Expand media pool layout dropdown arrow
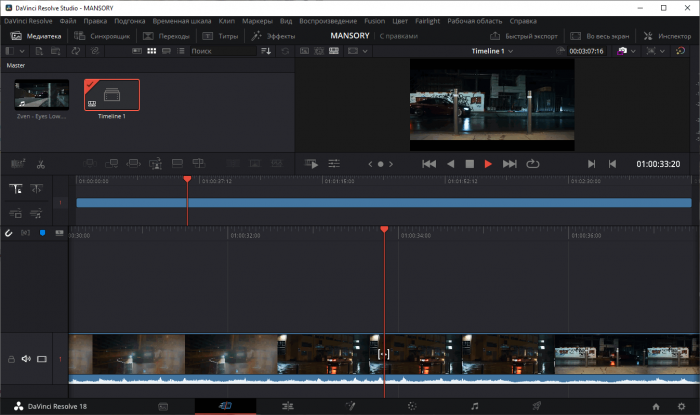Image resolution: width=700 pixels, height=415 pixels. tap(22, 51)
